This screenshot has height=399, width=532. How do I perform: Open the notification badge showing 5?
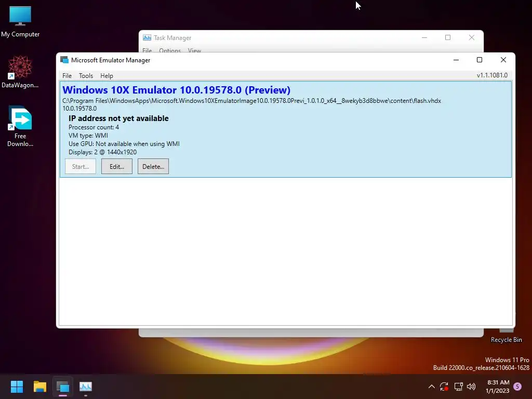pyautogui.click(x=517, y=387)
